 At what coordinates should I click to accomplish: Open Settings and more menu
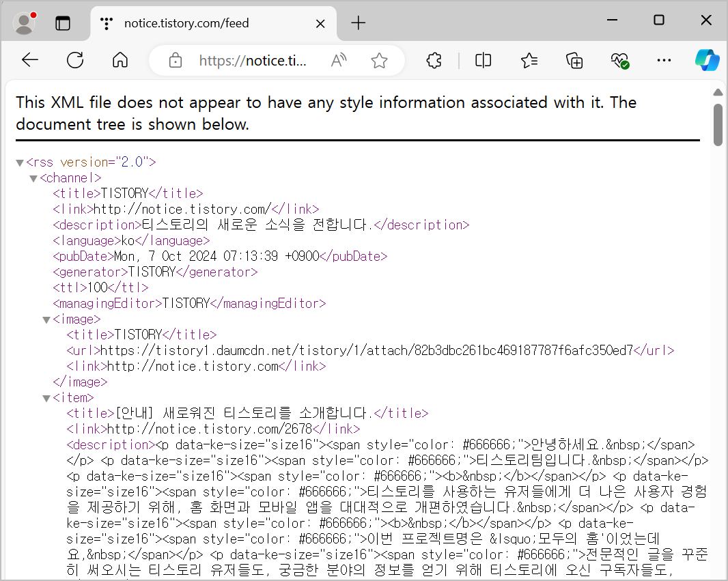(x=664, y=60)
